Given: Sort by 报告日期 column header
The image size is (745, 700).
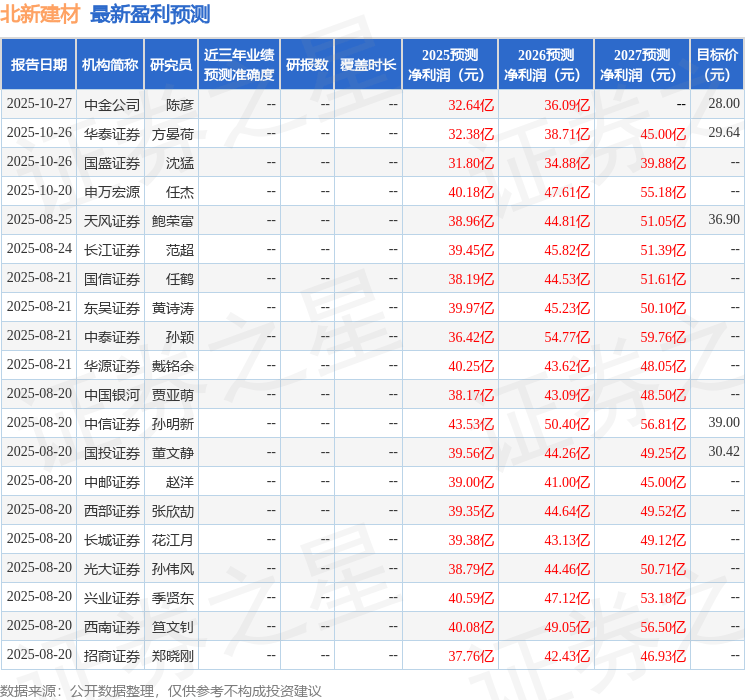Looking at the screenshot, I should [38, 64].
